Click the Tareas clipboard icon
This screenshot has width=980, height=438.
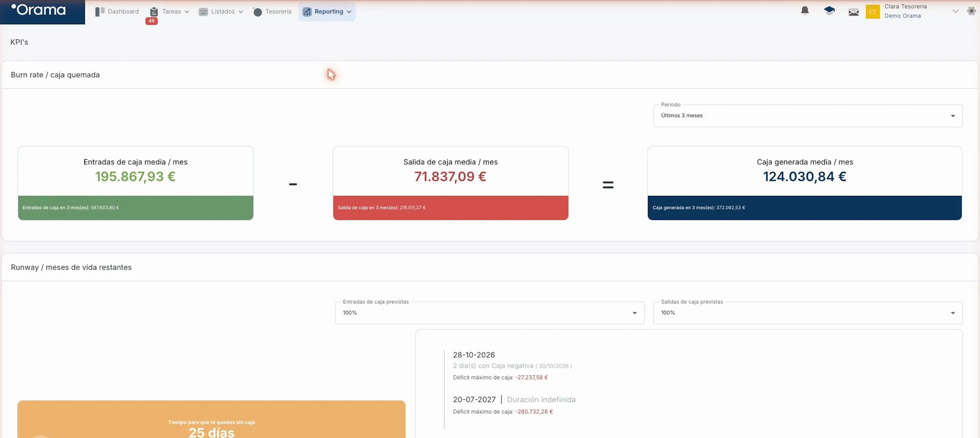tap(154, 12)
